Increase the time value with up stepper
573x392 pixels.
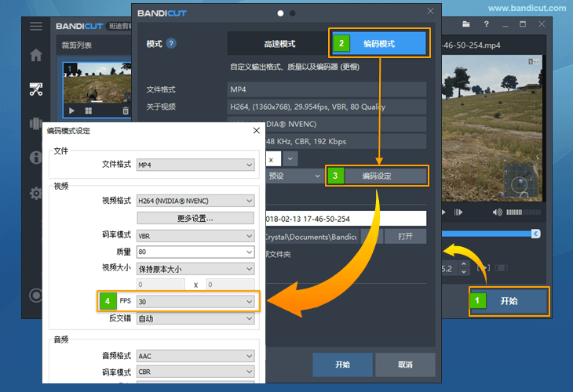(x=464, y=264)
